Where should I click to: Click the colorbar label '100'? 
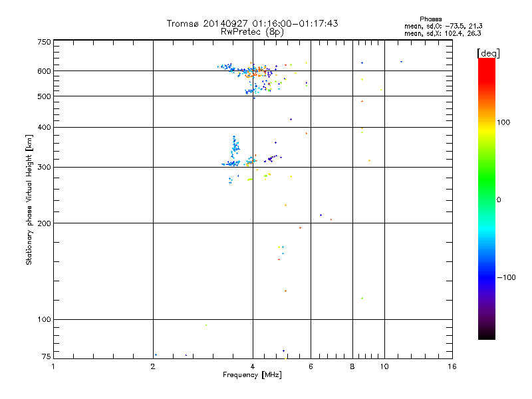(x=503, y=122)
